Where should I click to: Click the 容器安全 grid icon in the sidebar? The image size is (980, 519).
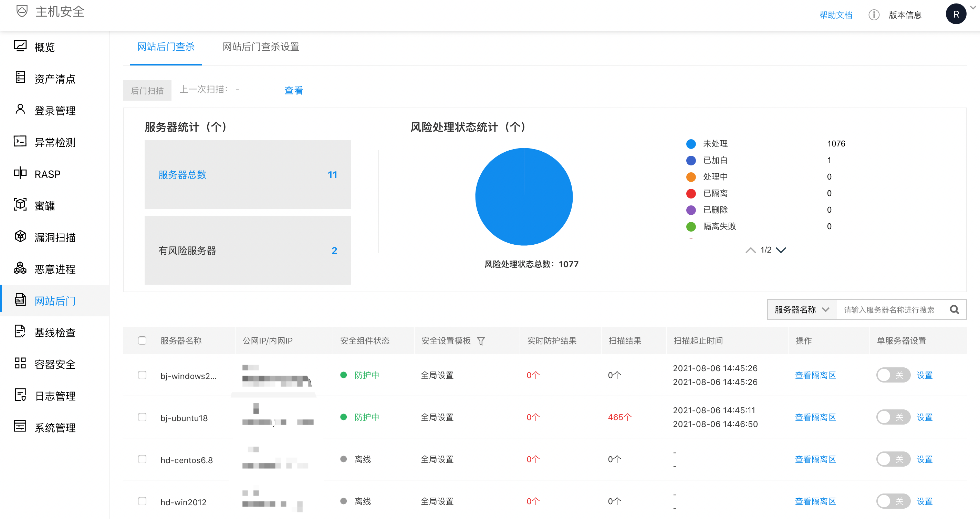pos(20,363)
